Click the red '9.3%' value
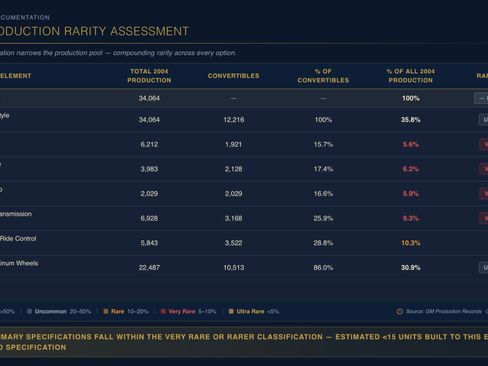Image resolution: width=488 pixels, height=366 pixels. click(x=410, y=218)
